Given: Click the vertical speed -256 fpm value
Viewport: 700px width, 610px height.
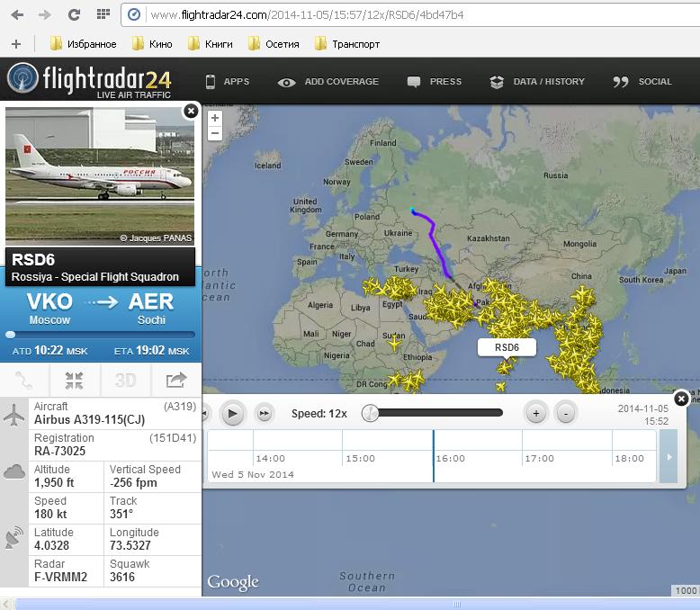Looking at the screenshot, I should [133, 483].
